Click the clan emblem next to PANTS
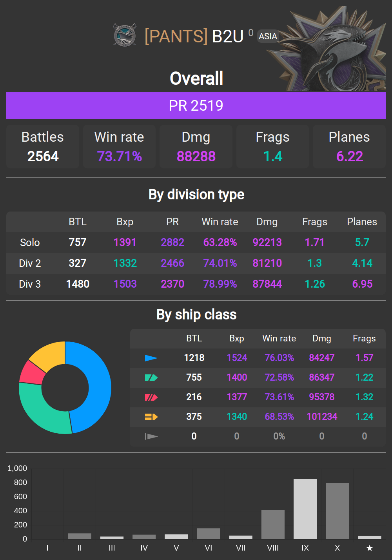 (125, 35)
